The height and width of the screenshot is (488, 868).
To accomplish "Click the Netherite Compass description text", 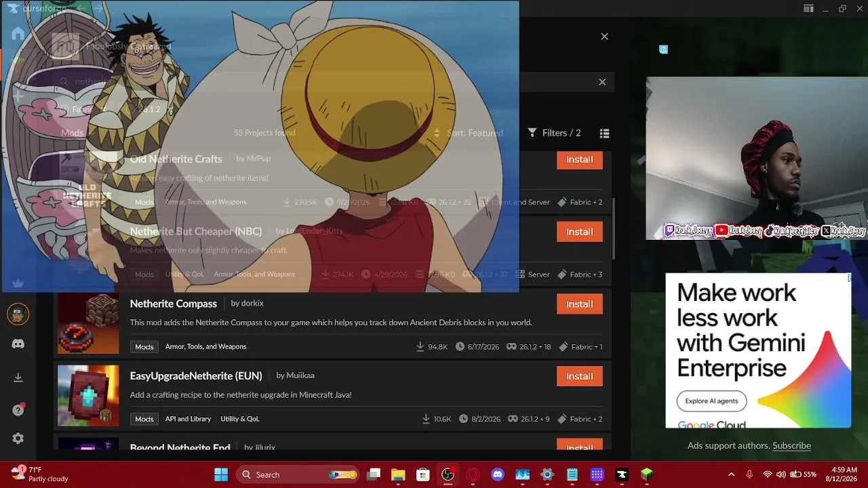I will [x=331, y=323].
